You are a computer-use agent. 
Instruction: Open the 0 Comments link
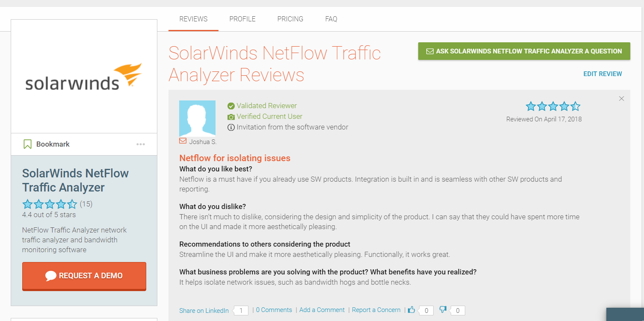[274, 310]
